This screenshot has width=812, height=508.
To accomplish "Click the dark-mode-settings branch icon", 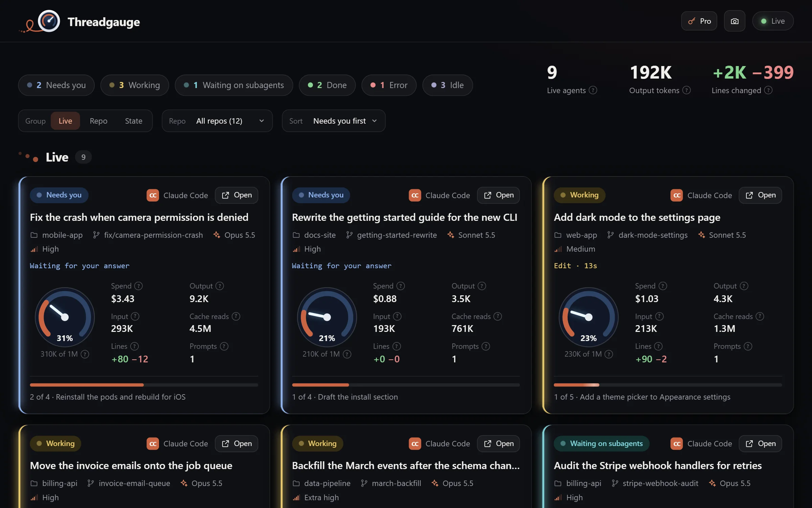I will point(610,235).
